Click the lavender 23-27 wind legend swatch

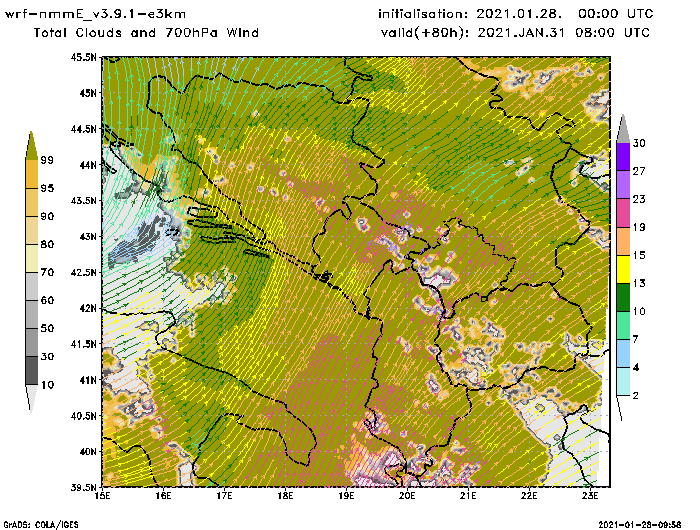[623, 185]
